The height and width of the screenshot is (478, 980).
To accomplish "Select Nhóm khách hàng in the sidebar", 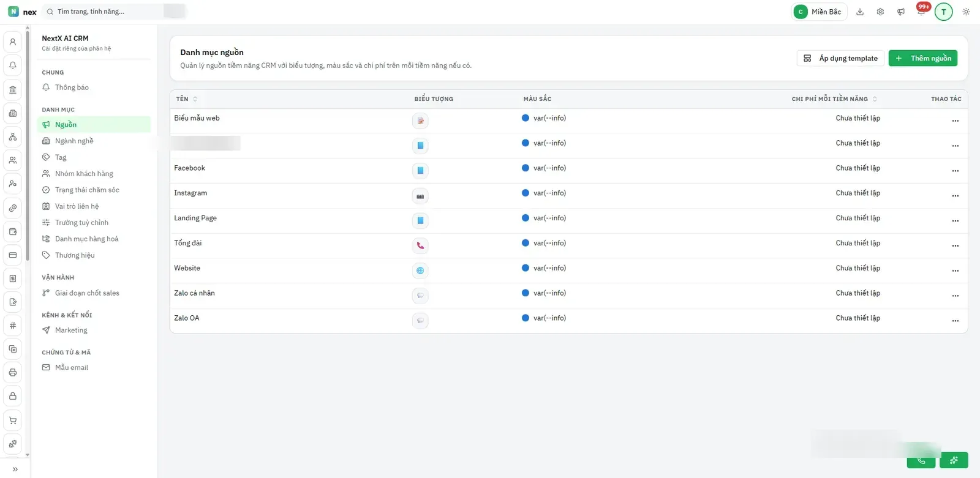I will (x=94, y=174).
